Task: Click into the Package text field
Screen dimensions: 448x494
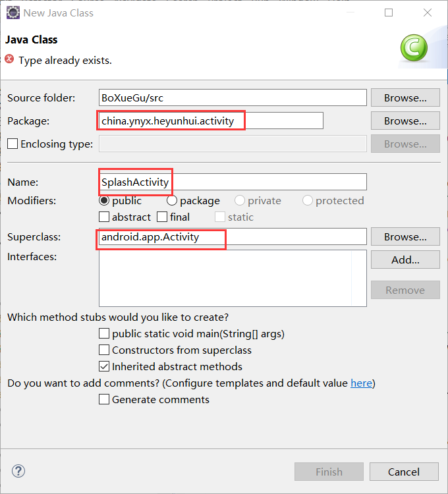Action: point(211,121)
